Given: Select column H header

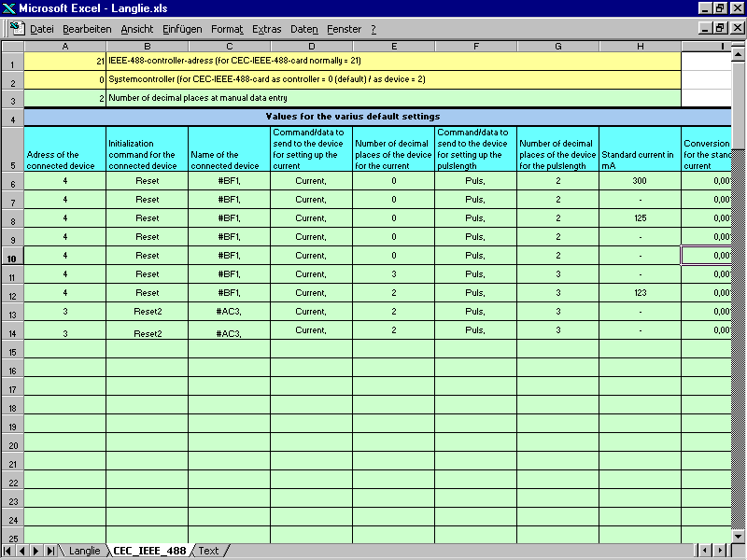Looking at the screenshot, I should pyautogui.click(x=641, y=46).
